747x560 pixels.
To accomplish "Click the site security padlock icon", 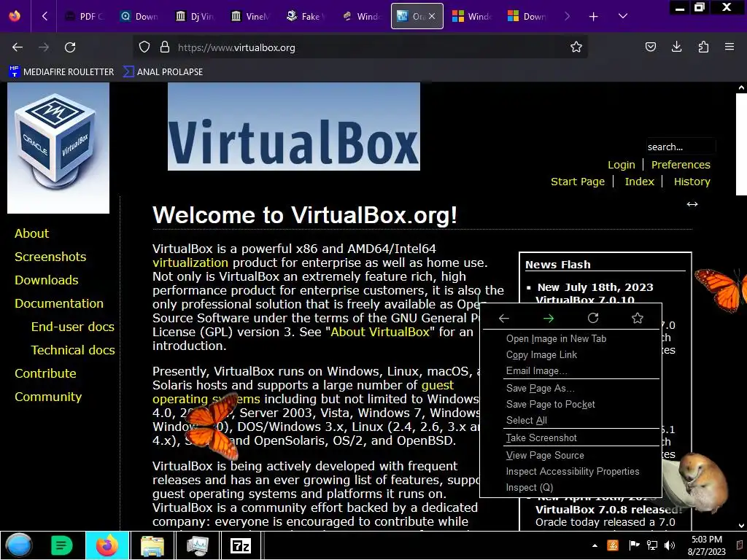I will click(165, 47).
